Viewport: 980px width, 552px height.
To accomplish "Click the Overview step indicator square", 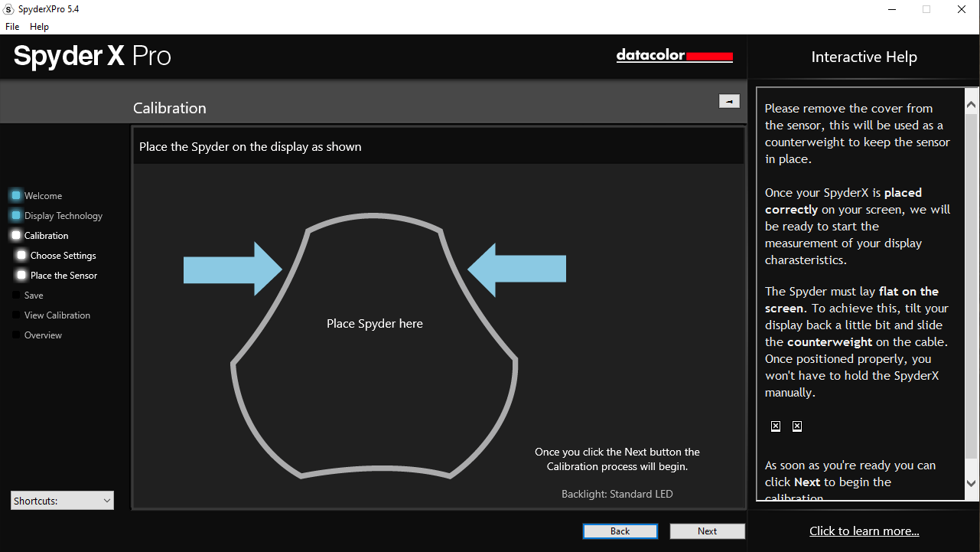I will (x=16, y=335).
